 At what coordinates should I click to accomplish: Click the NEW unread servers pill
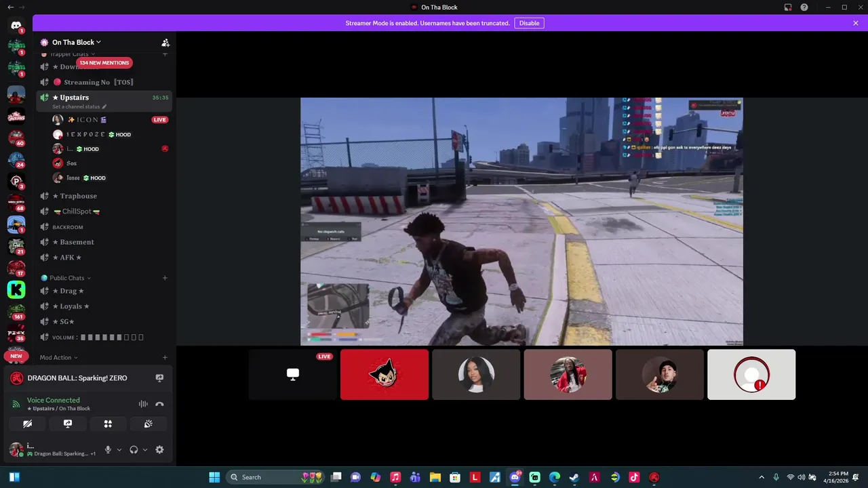click(x=16, y=356)
